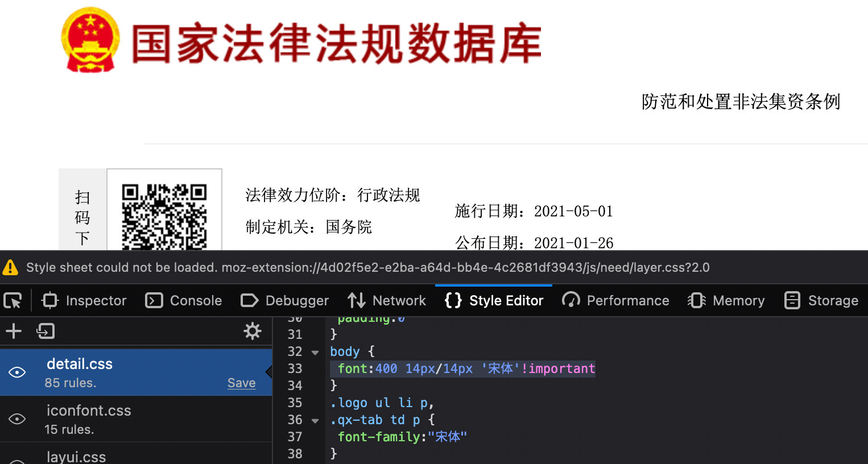Collapse the body rule at line 32

coord(315,353)
